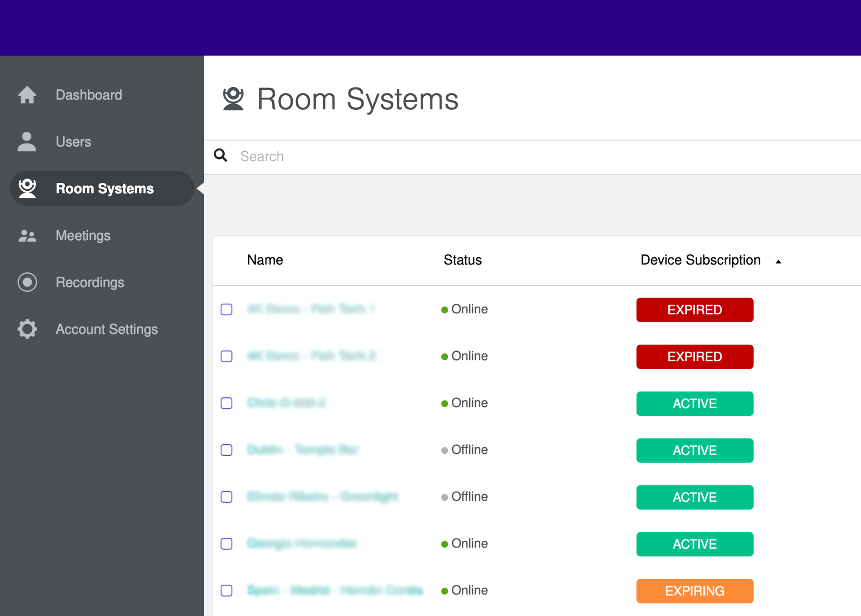This screenshot has height=616, width=861.
Task: Select the Users person icon
Action: click(27, 142)
